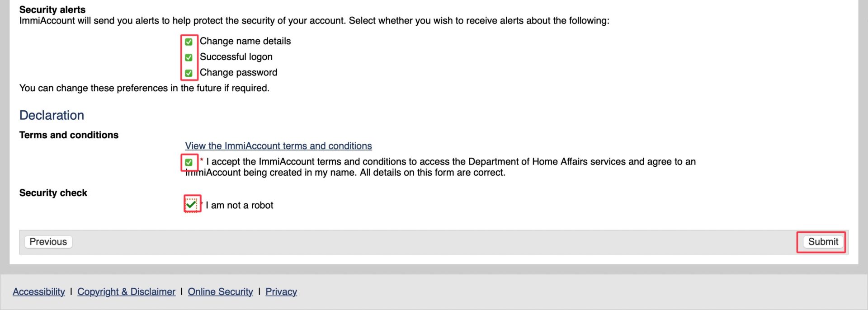Click the Security check field label
Image resolution: width=868 pixels, height=310 pixels.
(53, 193)
